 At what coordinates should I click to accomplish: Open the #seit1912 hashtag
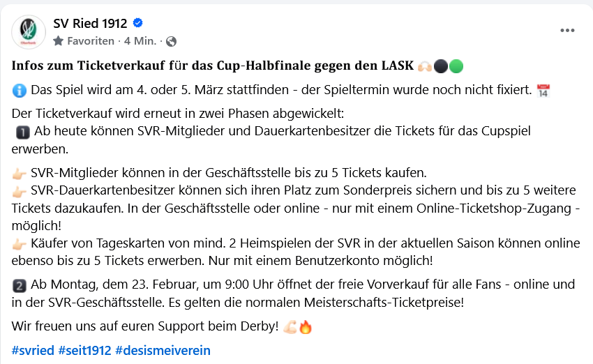tap(84, 350)
